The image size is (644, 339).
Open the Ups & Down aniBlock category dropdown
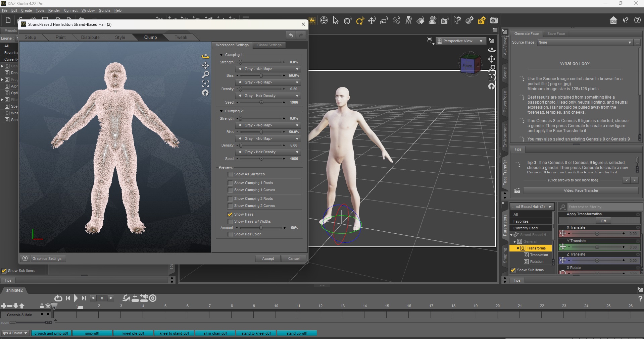15,333
